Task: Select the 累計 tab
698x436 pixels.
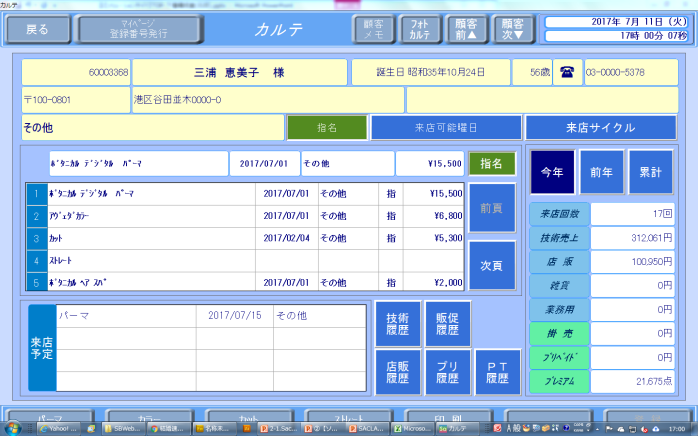Action: (650, 172)
